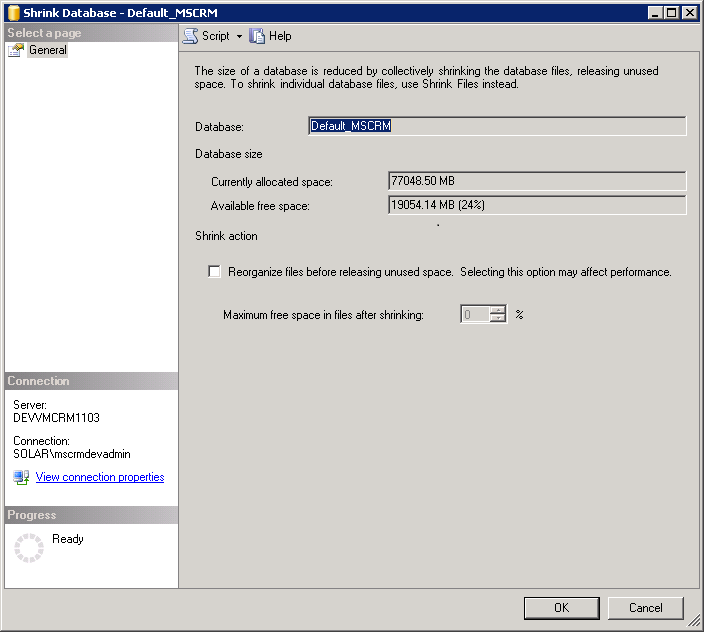Click the Help icon in toolbar

(x=257, y=36)
